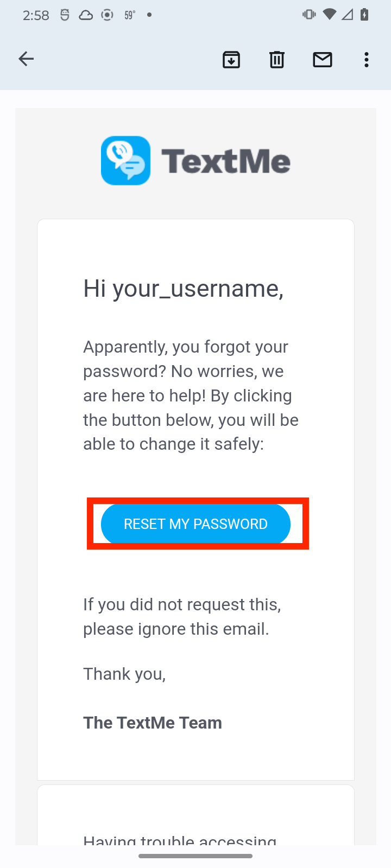This screenshot has width=391, height=868.
Task: Tap the vibration mode status icon
Action: pos(308,14)
